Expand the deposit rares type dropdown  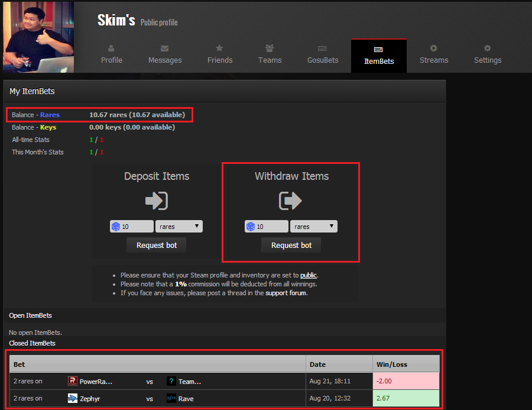click(179, 227)
